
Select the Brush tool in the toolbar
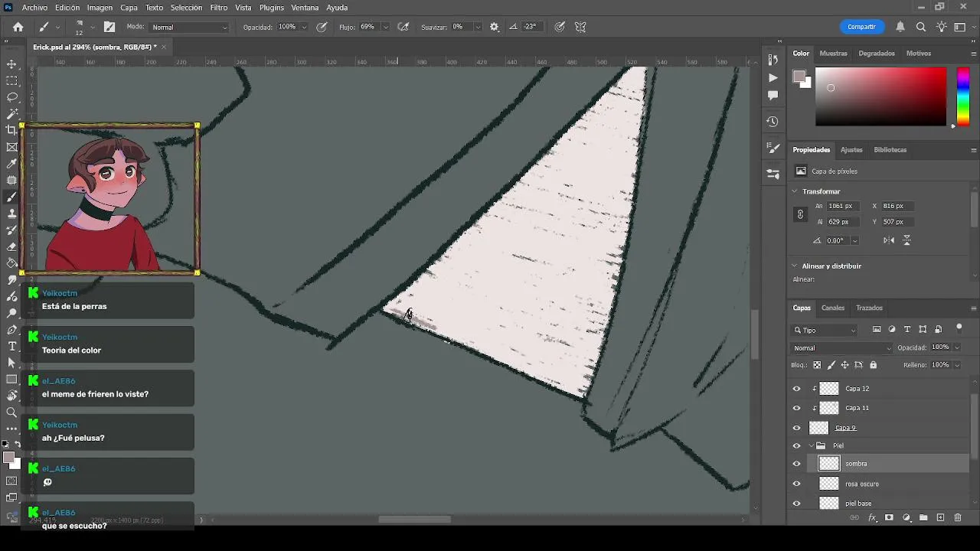[11, 197]
